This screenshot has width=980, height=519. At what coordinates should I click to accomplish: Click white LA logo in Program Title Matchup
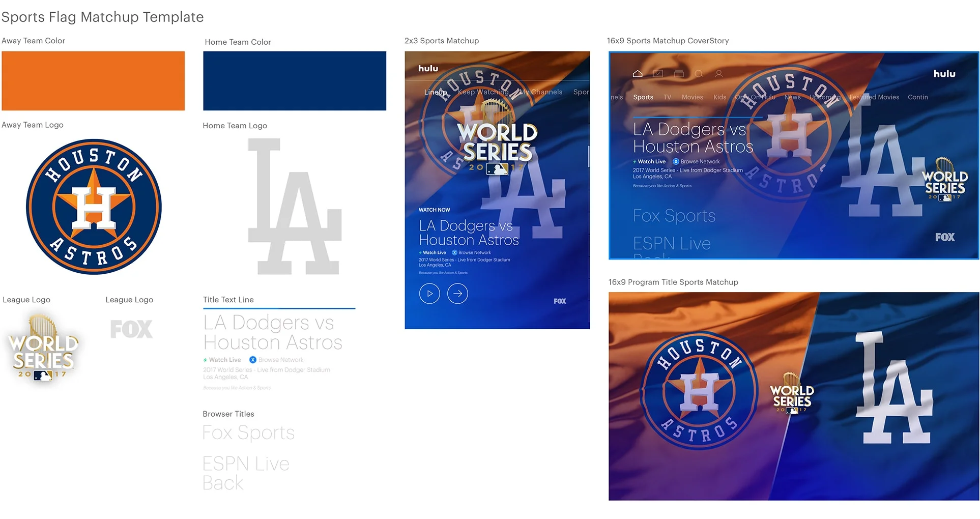[x=894, y=388]
